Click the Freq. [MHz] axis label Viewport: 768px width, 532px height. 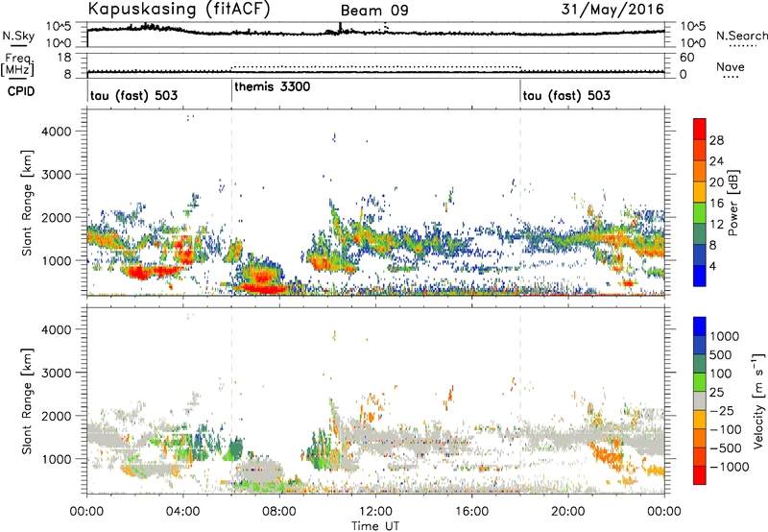[17, 64]
